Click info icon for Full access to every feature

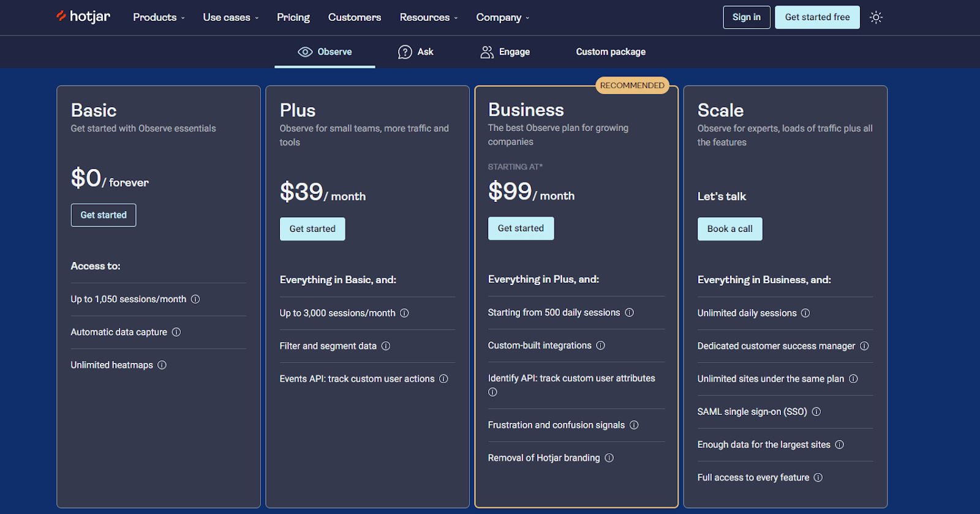pos(818,478)
